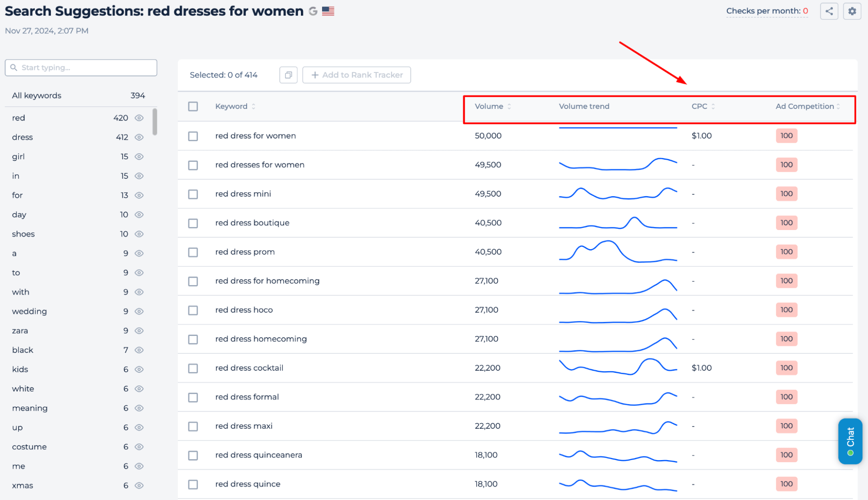
Task: Select checkbox for 'red dress mini'
Action: [194, 194]
